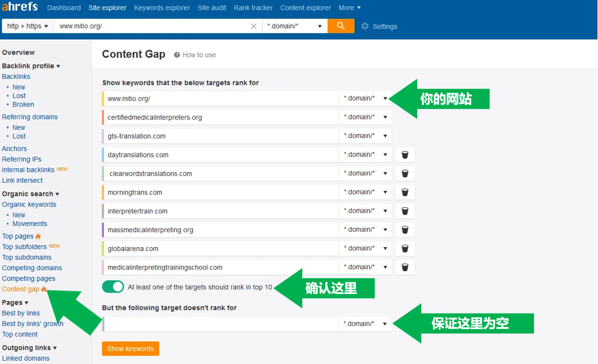Open the mode dropdown for www.mitio.org/ target
This screenshot has height=364, width=598.
click(x=365, y=98)
